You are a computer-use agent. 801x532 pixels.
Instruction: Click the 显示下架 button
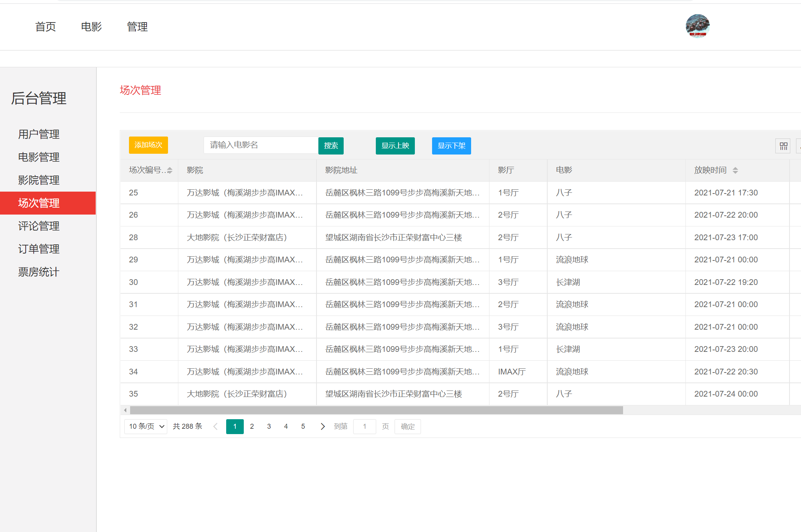click(x=451, y=146)
